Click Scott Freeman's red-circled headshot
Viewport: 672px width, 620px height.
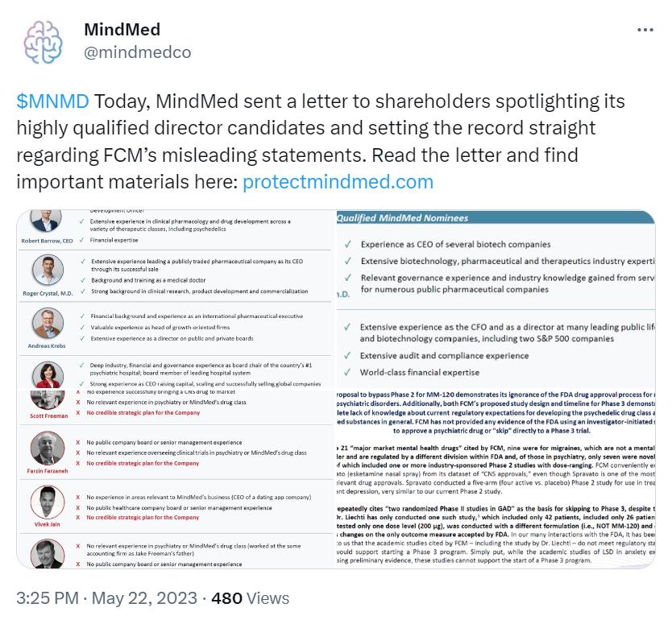tap(48, 399)
